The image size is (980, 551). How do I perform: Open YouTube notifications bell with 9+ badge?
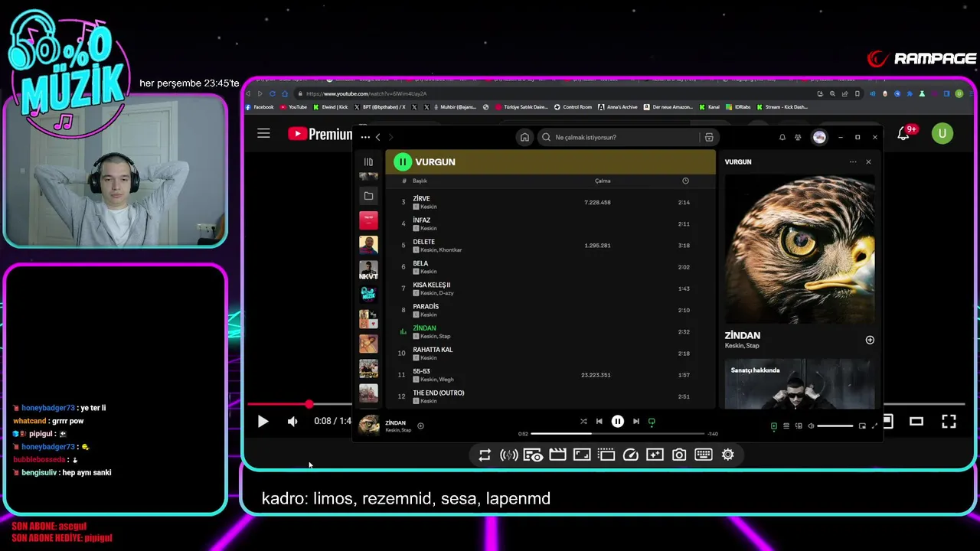click(x=903, y=135)
